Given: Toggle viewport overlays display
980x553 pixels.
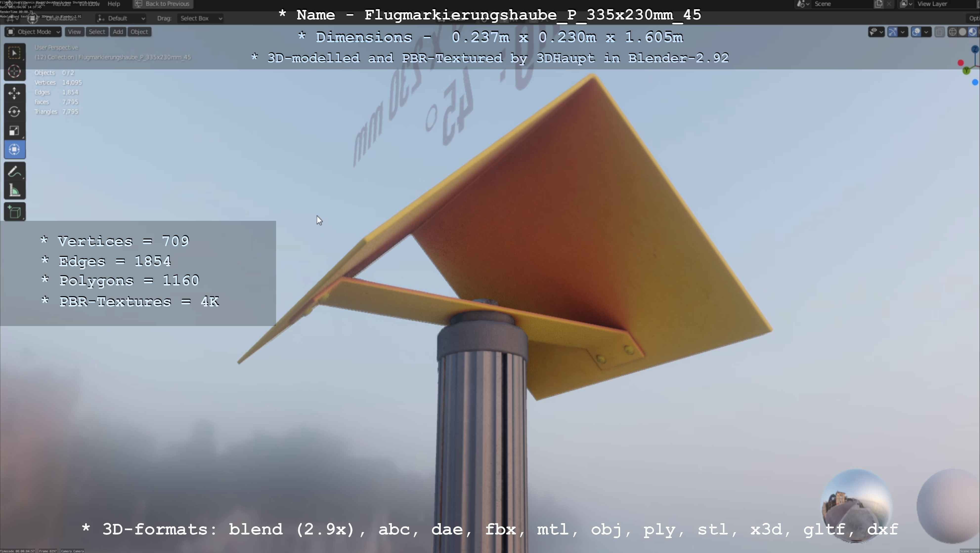Looking at the screenshot, I should [x=916, y=32].
